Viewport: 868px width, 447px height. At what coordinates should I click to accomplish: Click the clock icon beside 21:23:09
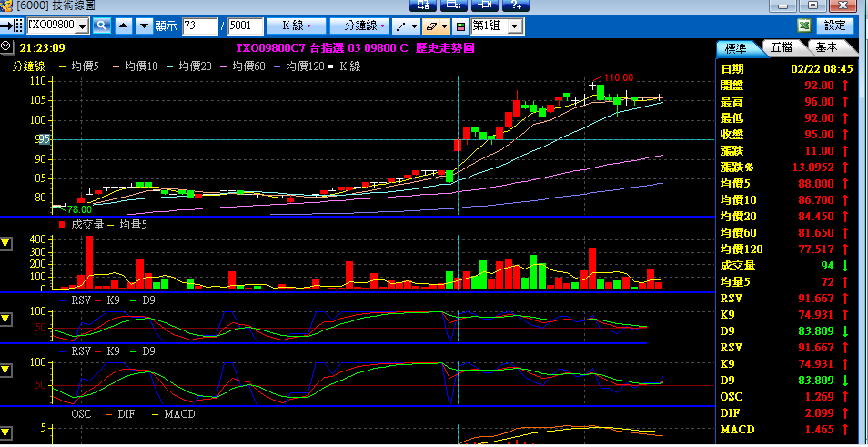6,47
